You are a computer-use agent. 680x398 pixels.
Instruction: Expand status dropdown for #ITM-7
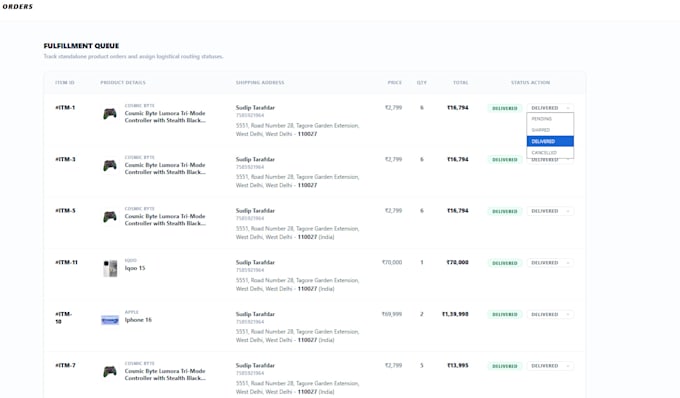[550, 366]
